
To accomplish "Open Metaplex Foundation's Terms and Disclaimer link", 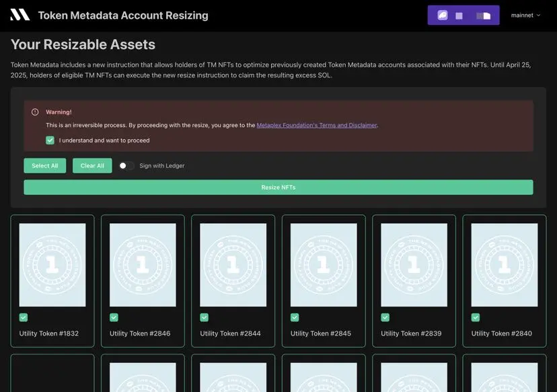I will [317, 125].
